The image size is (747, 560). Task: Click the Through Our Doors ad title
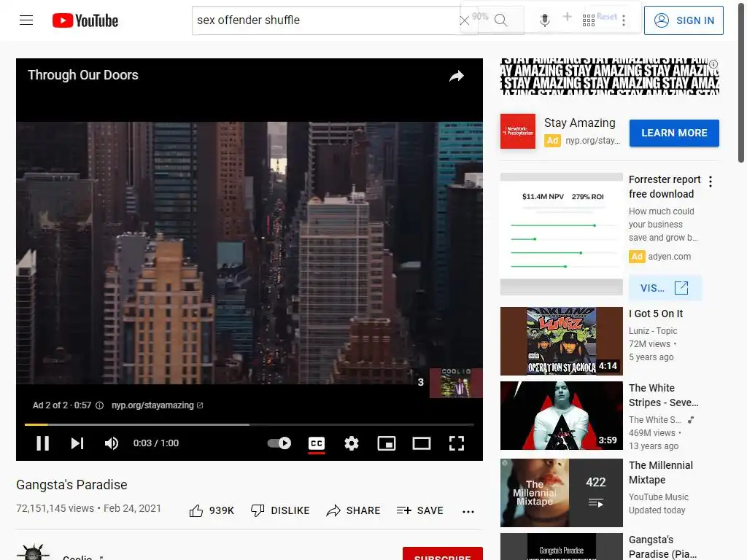click(83, 75)
